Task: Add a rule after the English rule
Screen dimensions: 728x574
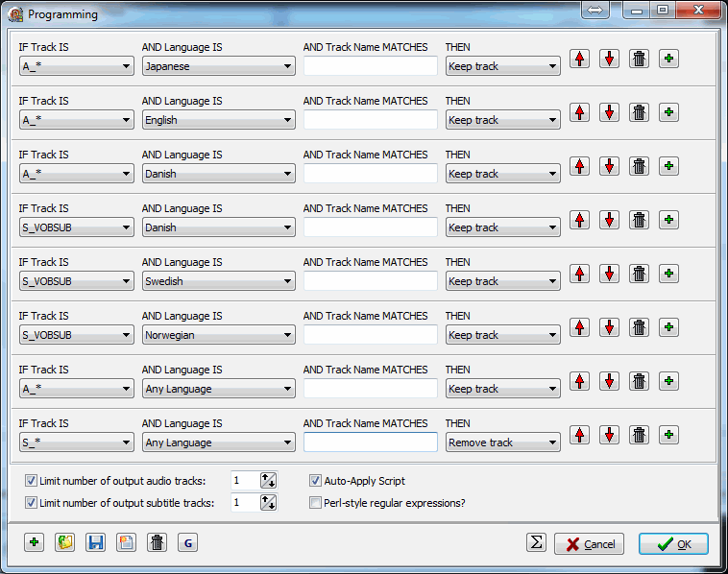Action: click(668, 112)
